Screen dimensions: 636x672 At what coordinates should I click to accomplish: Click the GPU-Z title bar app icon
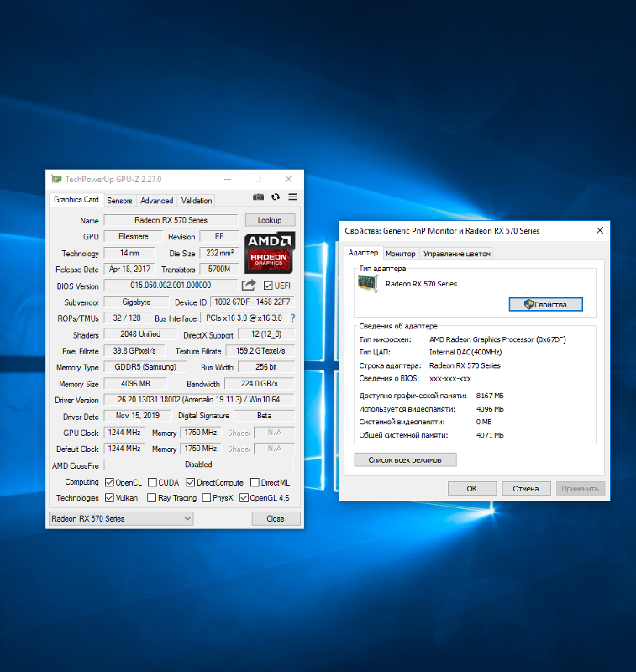click(x=56, y=179)
